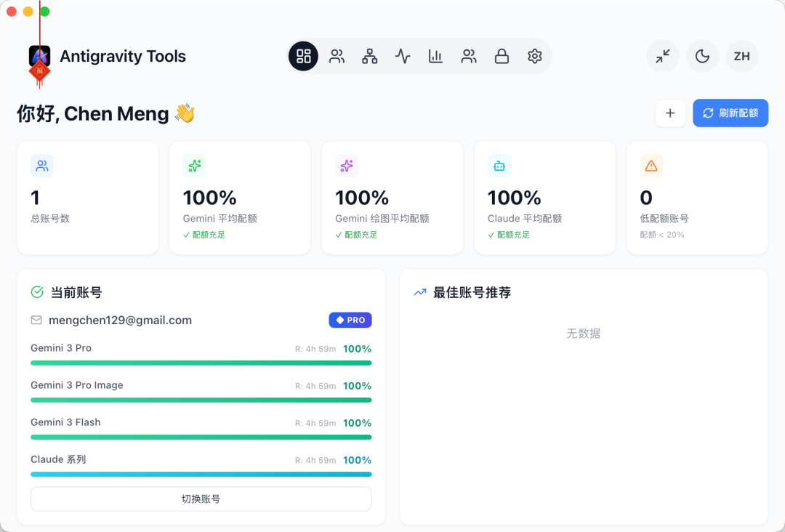Click the email mengchen129@gmail.com
The image size is (785, 532).
[120, 321]
